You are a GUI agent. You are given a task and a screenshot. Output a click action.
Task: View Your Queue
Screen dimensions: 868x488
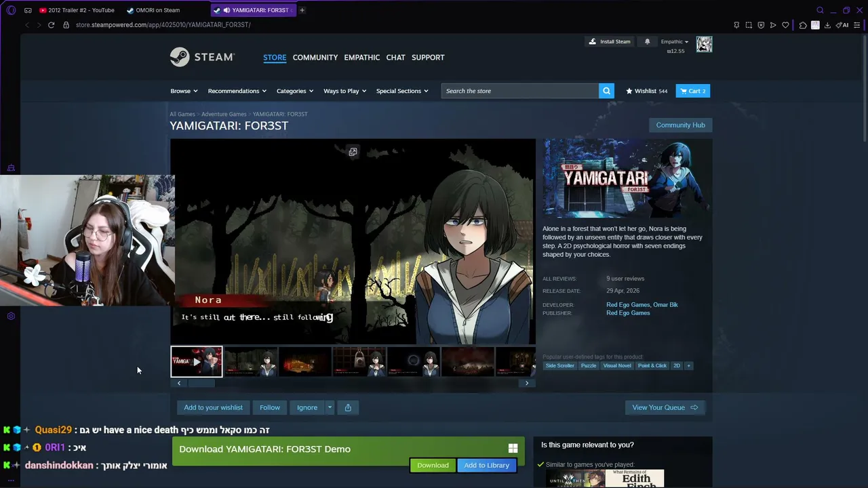coord(665,407)
